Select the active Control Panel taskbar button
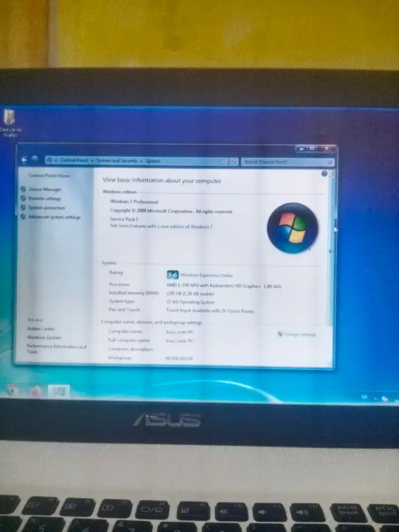Screen dimensions: 399x532 point(58,392)
